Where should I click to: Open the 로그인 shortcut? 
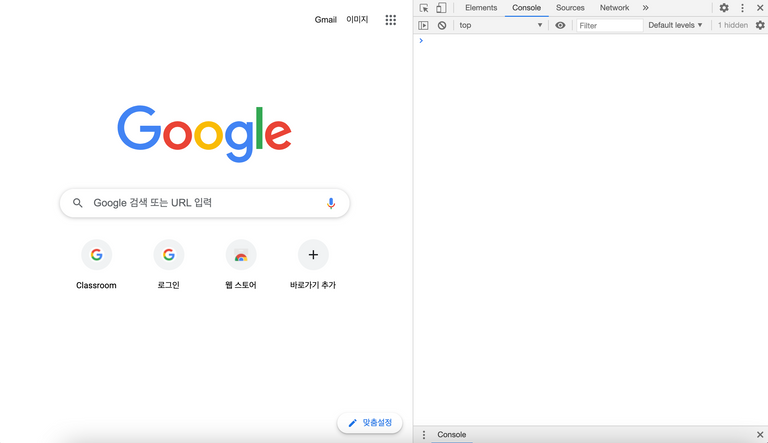point(168,265)
